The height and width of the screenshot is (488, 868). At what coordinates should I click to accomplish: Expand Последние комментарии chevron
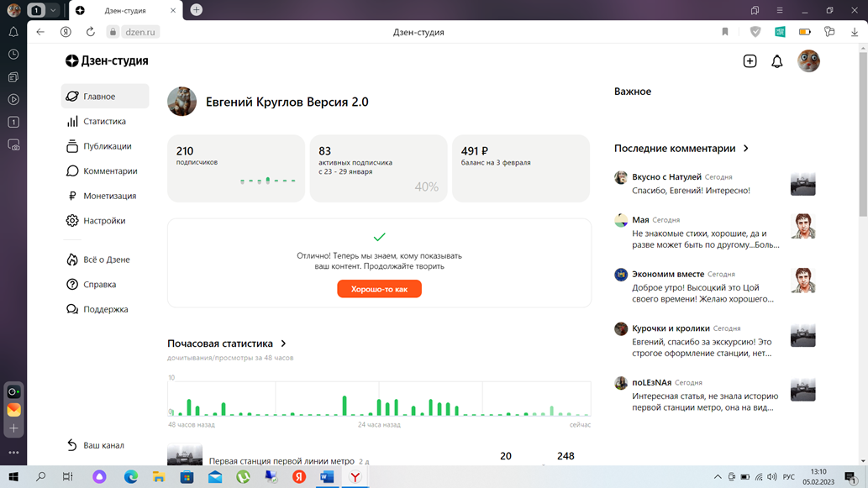tap(745, 149)
